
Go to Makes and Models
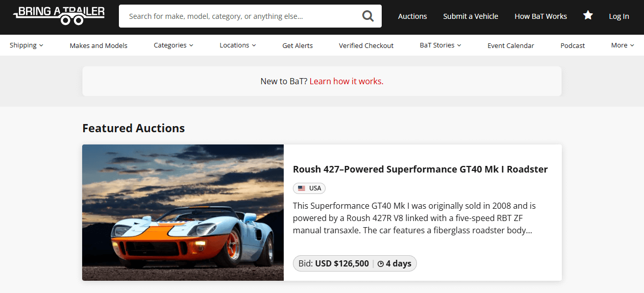[98, 45]
